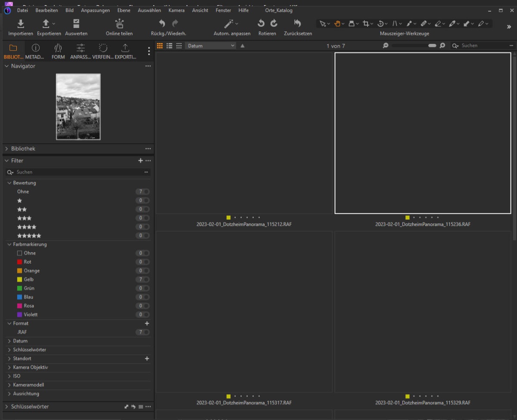Switch to grid thumbnail view icon
The image size is (517, 420).
[x=160, y=46]
